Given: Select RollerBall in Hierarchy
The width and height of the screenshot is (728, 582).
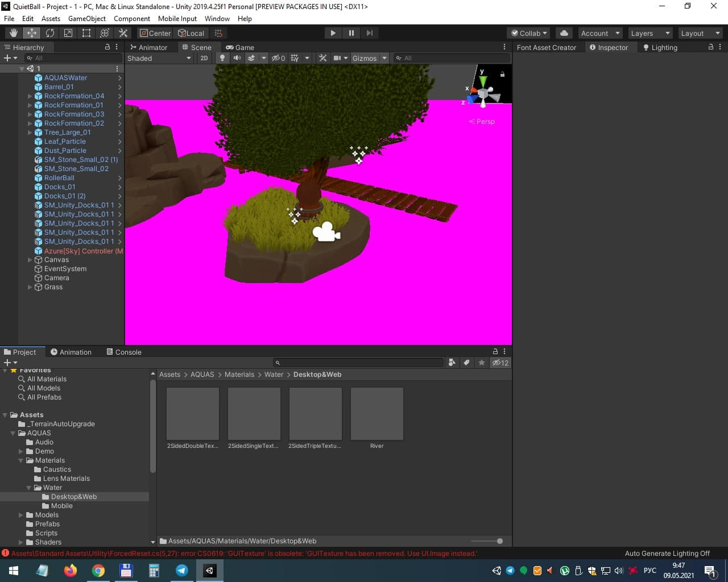Looking at the screenshot, I should pyautogui.click(x=59, y=178).
